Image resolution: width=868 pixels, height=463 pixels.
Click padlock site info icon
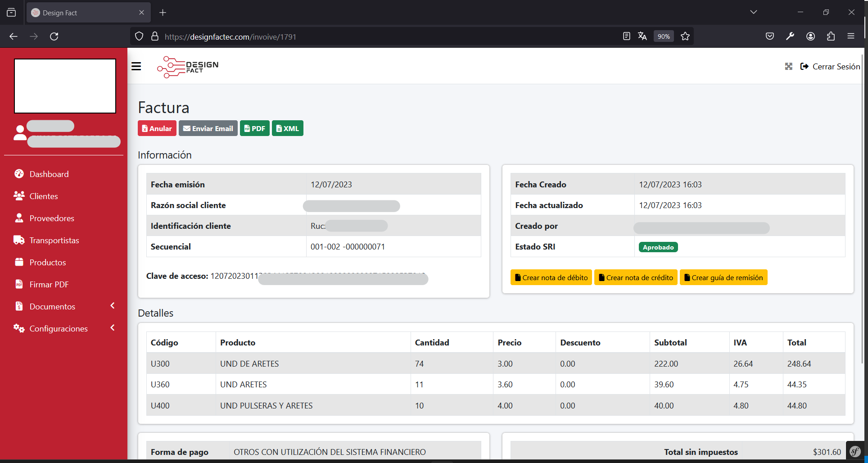coord(155,36)
